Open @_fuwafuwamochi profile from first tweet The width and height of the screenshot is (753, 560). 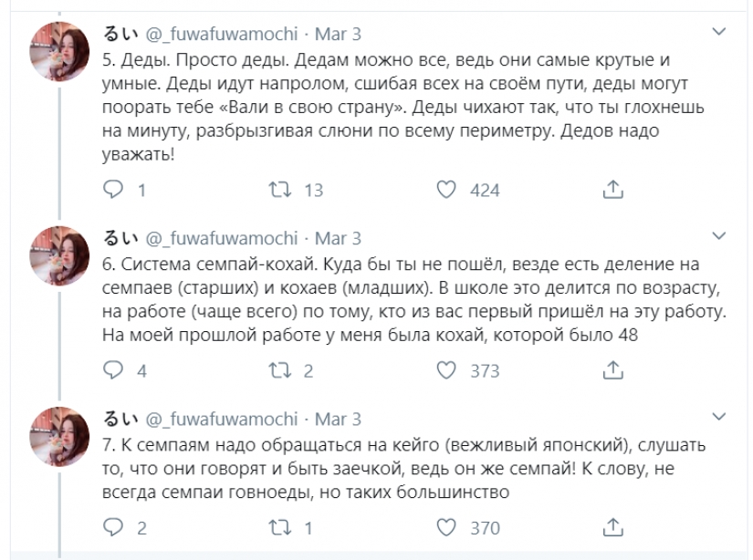[x=218, y=34]
